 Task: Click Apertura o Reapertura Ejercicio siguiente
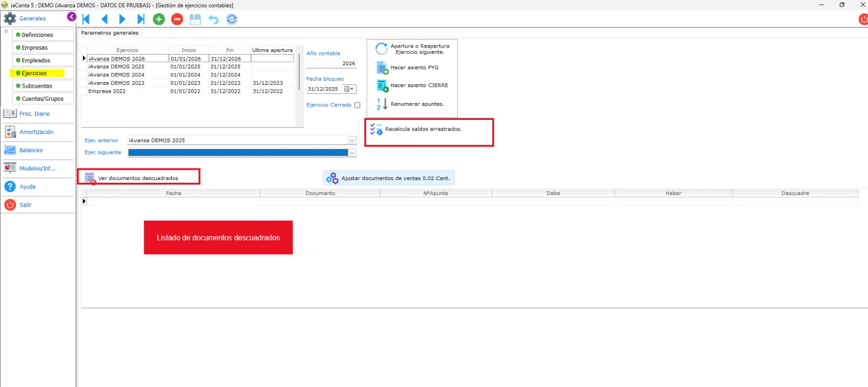click(x=413, y=49)
